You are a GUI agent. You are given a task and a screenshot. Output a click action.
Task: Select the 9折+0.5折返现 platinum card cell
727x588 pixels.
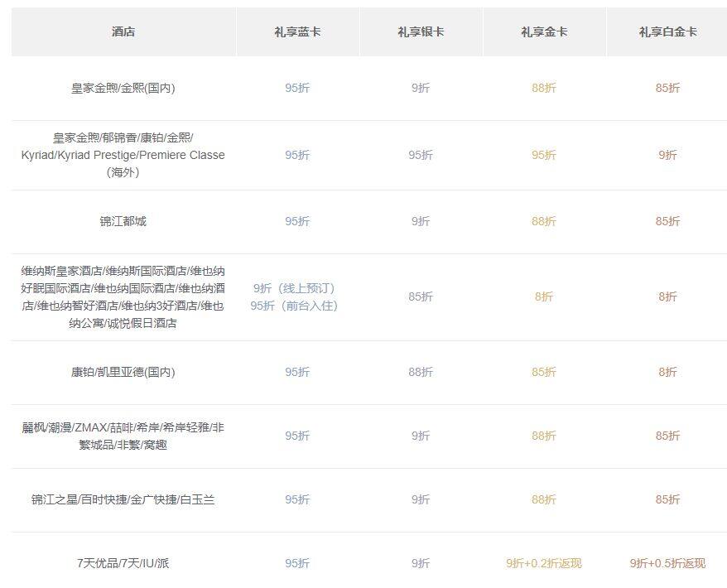[667, 563]
